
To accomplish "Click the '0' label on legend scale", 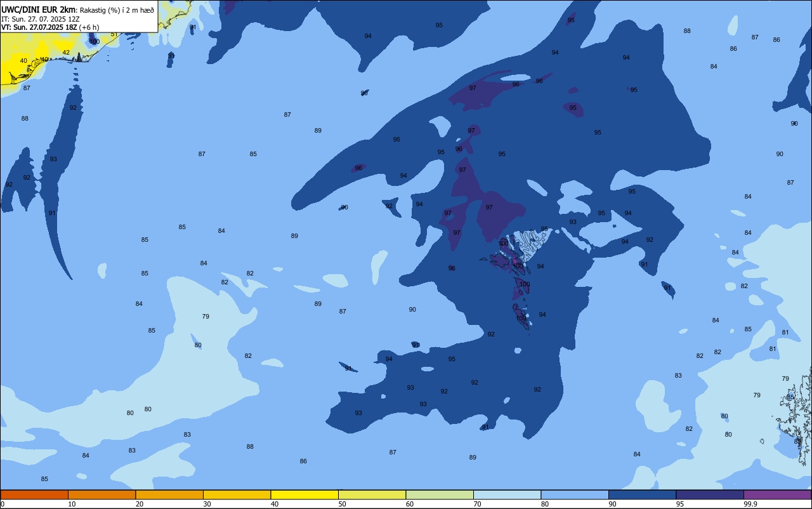I will 3,504.
